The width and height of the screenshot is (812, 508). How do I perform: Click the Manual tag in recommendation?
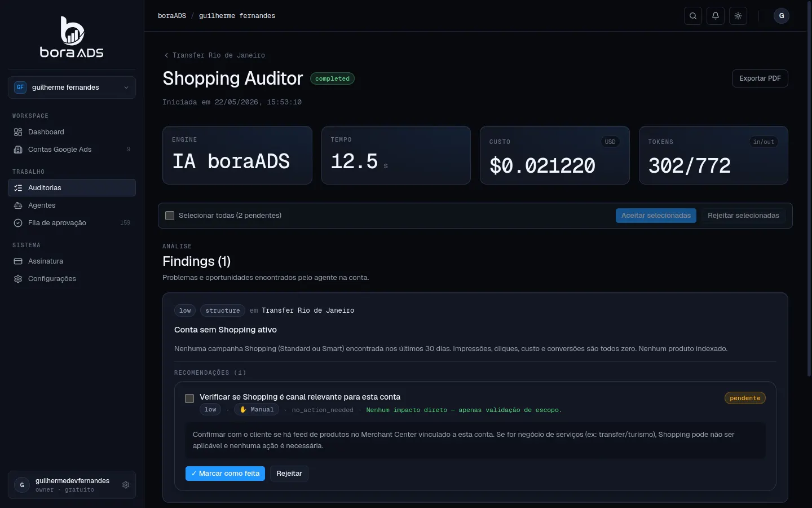click(x=257, y=410)
